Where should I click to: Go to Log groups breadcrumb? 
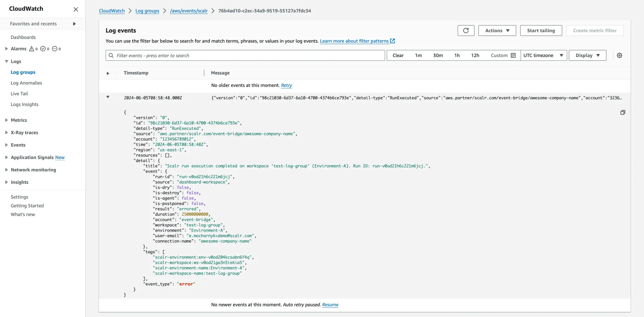(x=147, y=11)
